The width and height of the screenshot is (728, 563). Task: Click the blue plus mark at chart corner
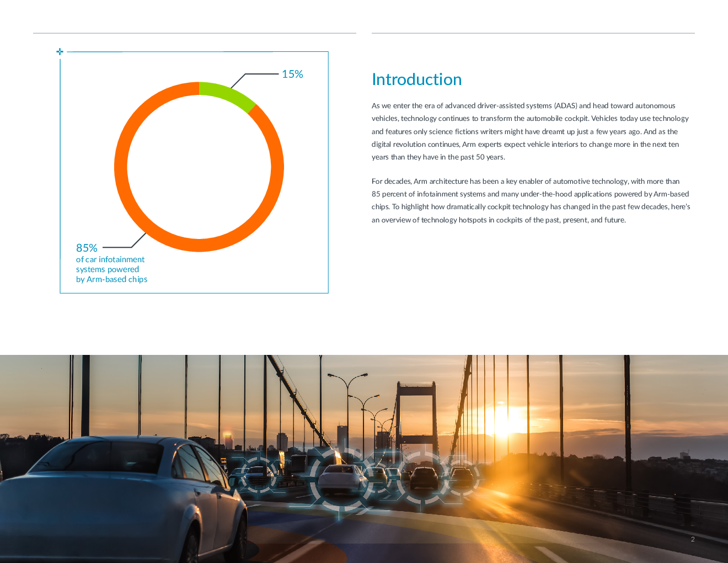click(x=60, y=51)
